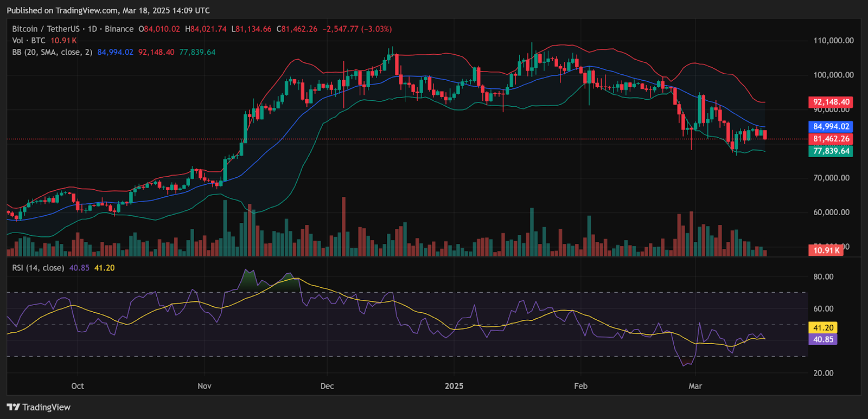Click the Dec label on time axis
The image size is (868, 419).
pos(327,386)
